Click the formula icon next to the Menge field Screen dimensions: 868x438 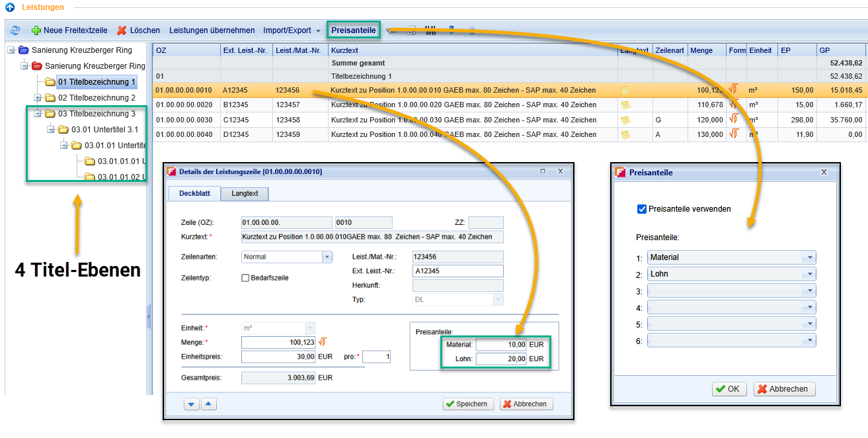click(x=323, y=342)
